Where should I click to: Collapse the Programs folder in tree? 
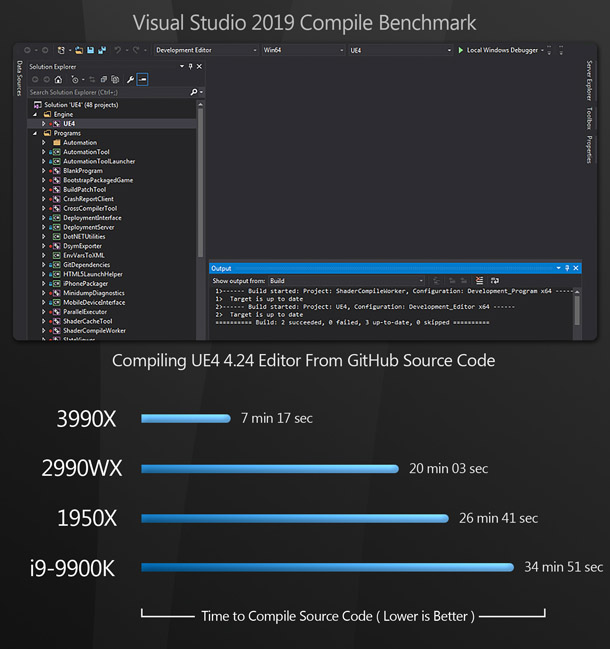pos(35,133)
